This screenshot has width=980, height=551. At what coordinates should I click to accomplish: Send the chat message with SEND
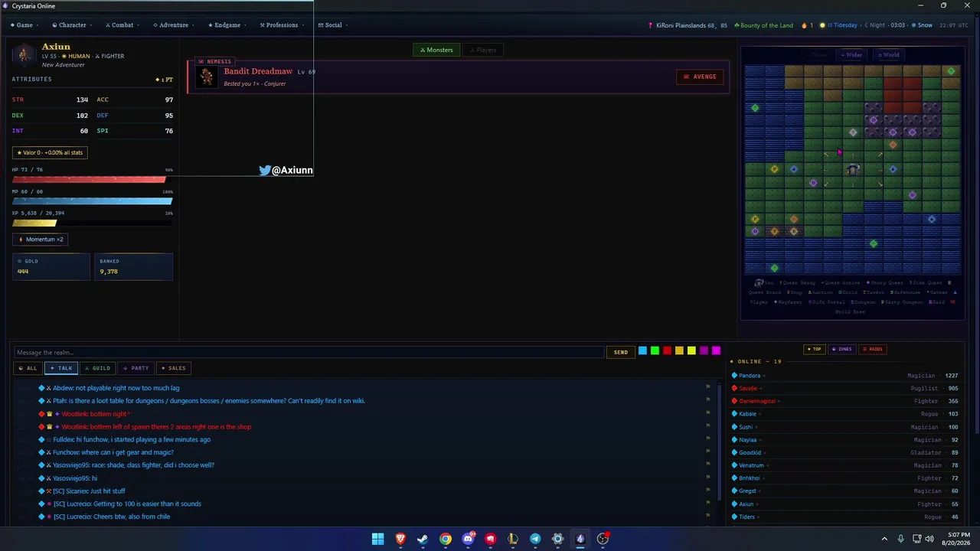click(x=621, y=352)
